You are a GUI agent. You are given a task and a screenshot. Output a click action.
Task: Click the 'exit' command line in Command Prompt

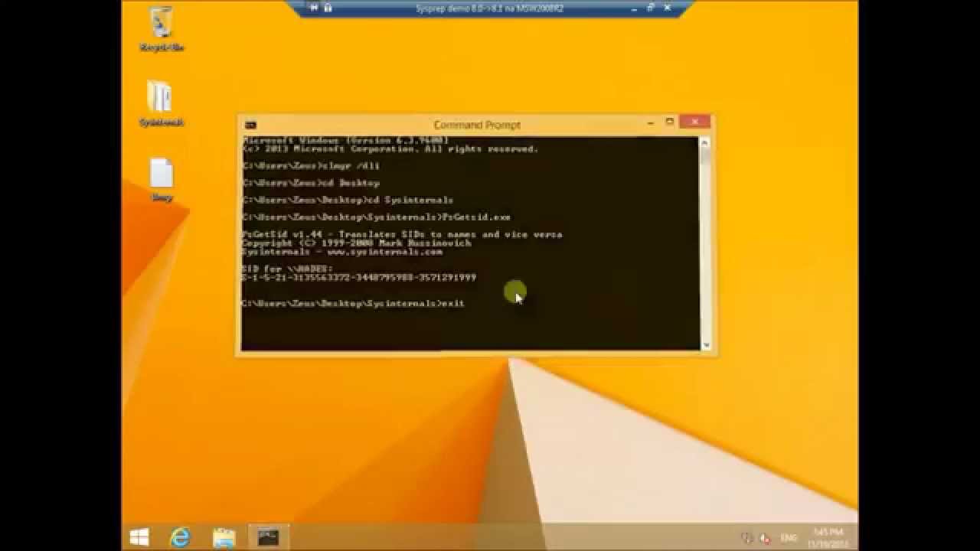(x=353, y=304)
